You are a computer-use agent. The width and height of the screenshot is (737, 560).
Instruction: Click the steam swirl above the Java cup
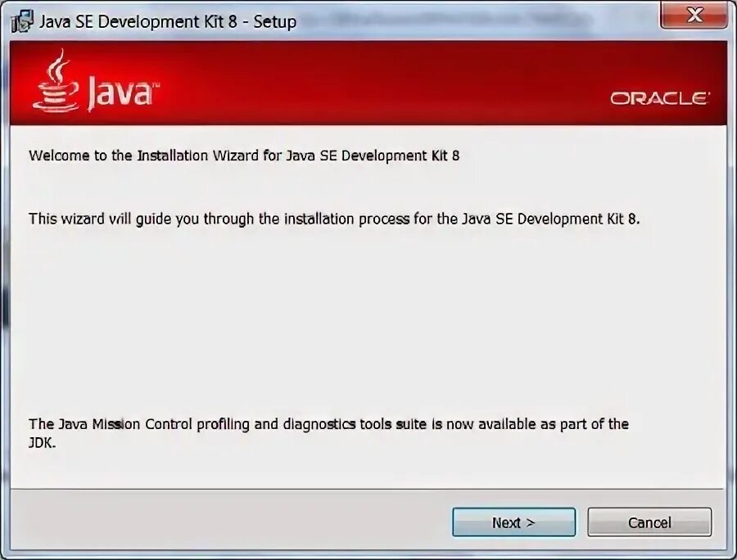click(58, 65)
